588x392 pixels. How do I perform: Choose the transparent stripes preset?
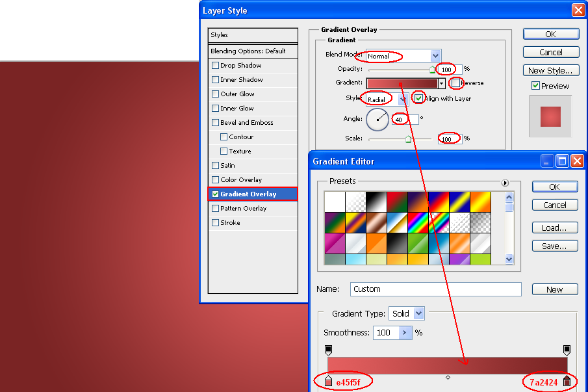pos(459,223)
